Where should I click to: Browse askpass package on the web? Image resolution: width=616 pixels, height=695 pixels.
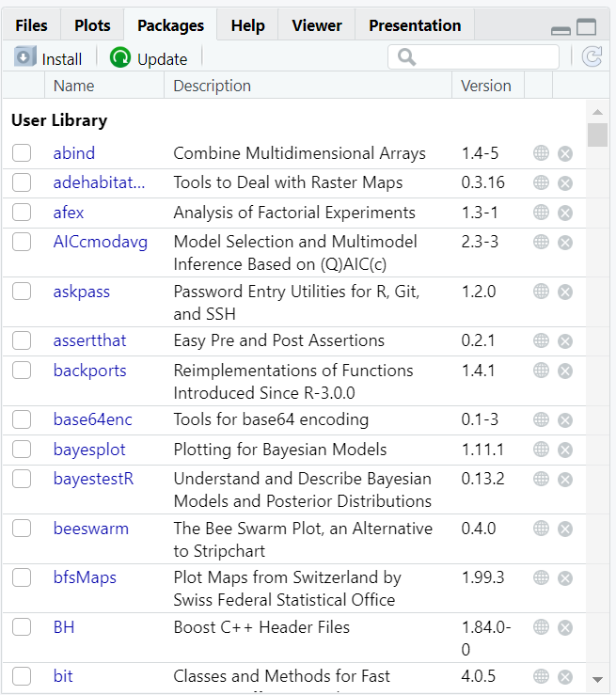point(541,292)
